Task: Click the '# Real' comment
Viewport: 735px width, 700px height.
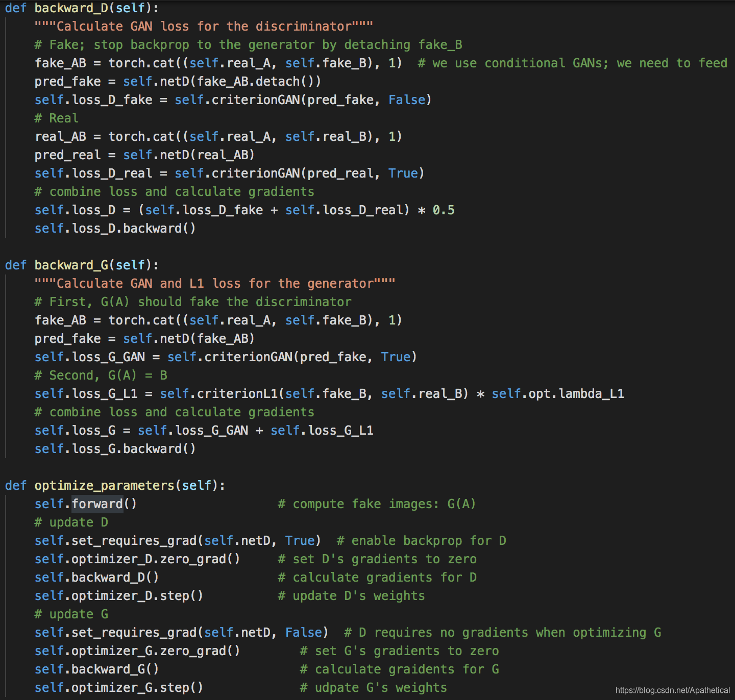Action: [57, 118]
